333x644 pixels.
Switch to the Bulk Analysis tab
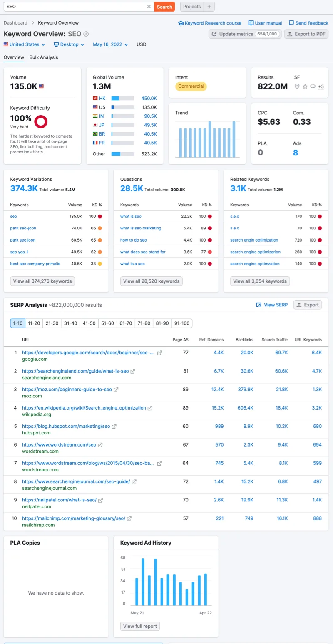coord(44,57)
